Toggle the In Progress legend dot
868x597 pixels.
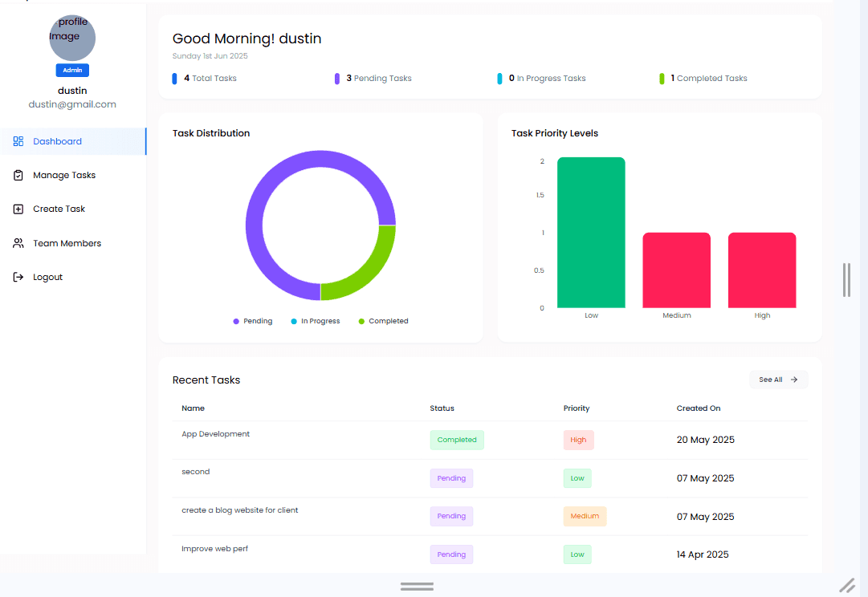click(x=294, y=322)
